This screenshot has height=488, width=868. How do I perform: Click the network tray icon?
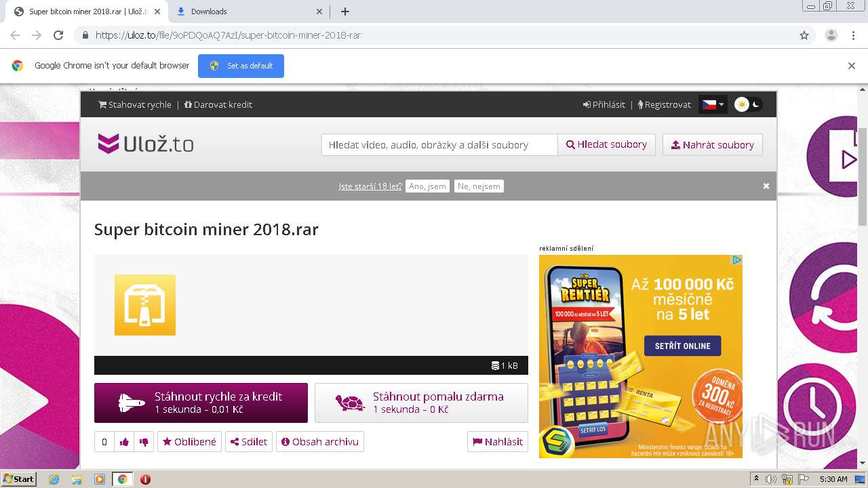click(787, 479)
